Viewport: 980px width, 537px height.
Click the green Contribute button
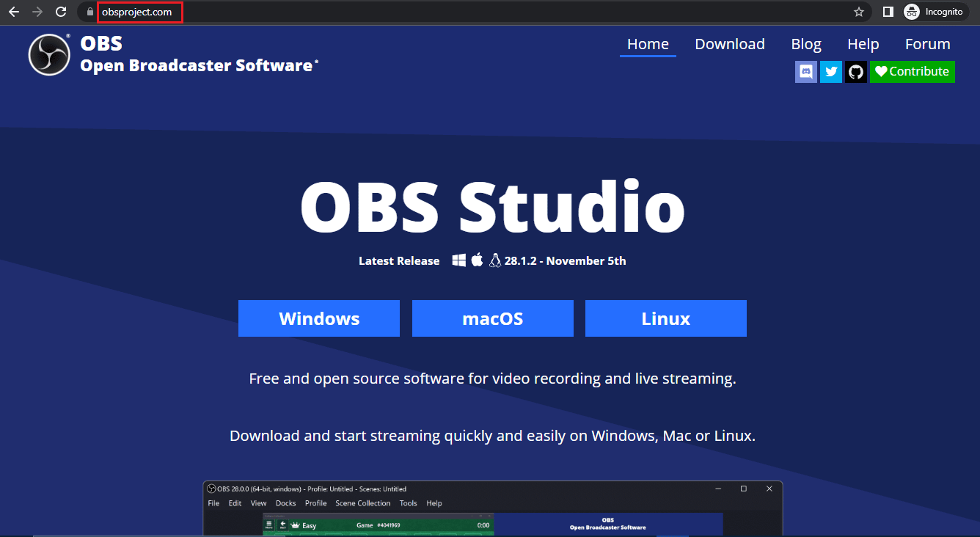[x=913, y=72]
